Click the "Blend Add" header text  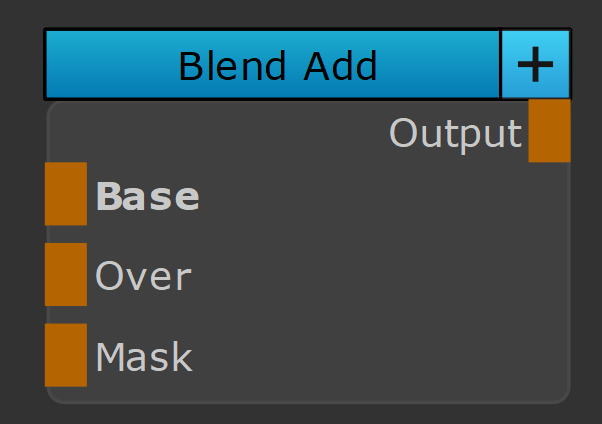coord(277,66)
